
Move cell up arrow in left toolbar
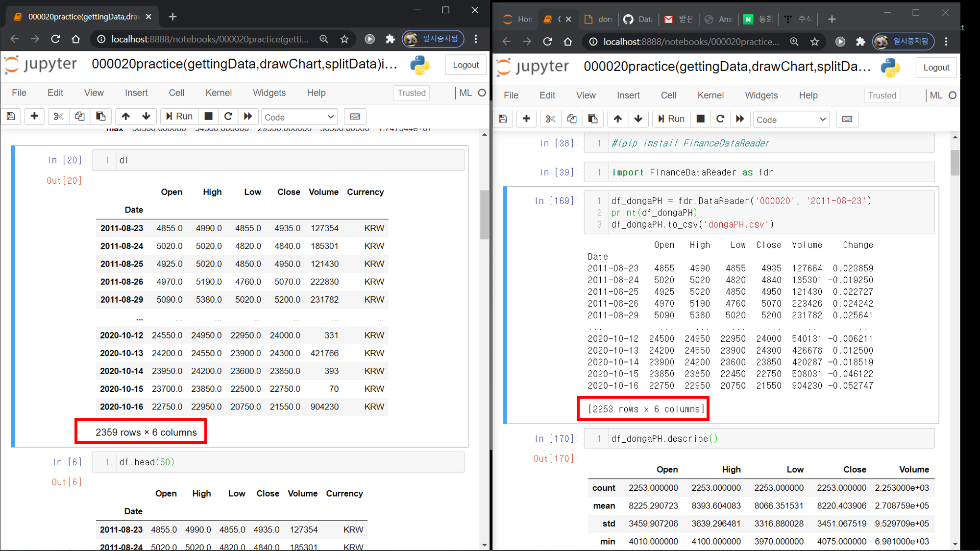(x=125, y=117)
